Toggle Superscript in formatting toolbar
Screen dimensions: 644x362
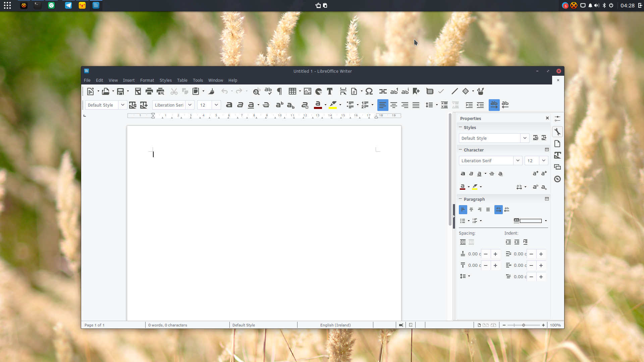pyautogui.click(x=280, y=105)
